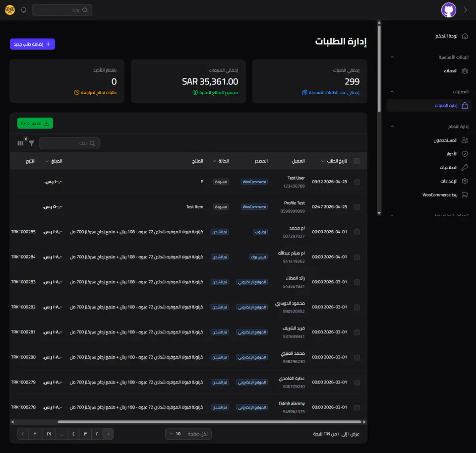476x453 pixels.
Task: Click the glasses emoji theme icon
Action: 10,10
